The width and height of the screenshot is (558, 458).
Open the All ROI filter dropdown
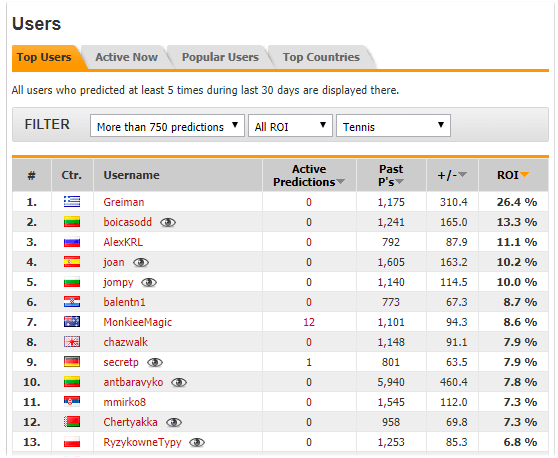[x=290, y=126]
